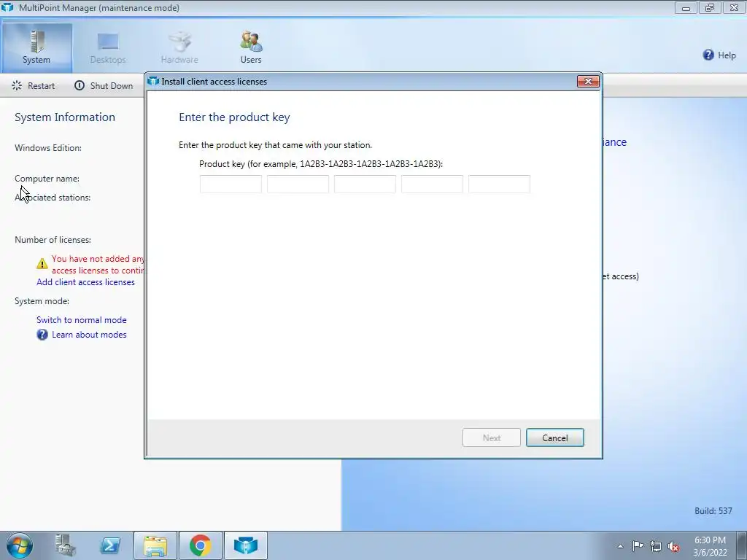Image resolution: width=747 pixels, height=560 pixels.
Task: Click the network tray icon
Action: pos(656,546)
